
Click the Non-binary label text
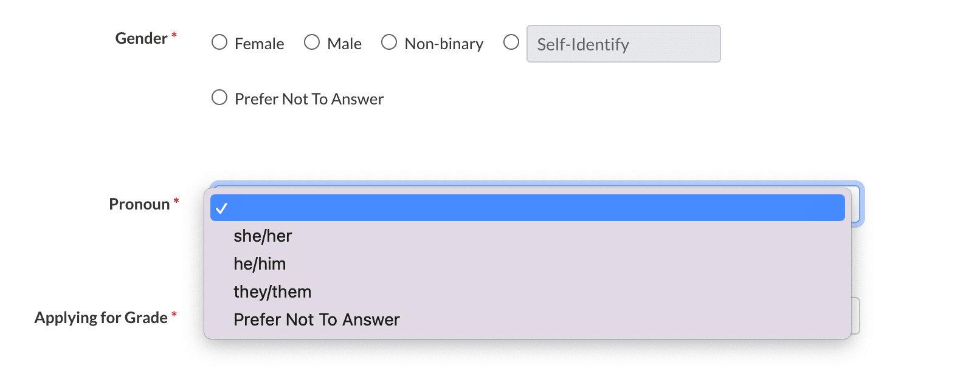pos(444,44)
